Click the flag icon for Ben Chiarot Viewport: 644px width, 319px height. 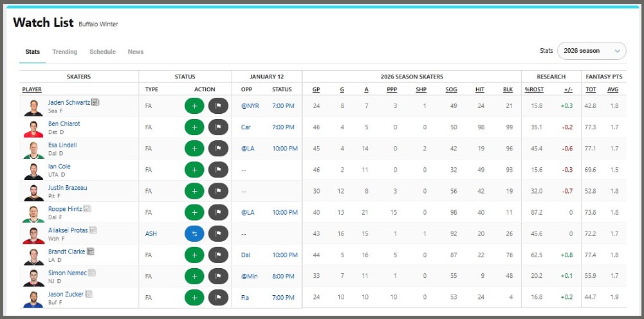point(218,127)
